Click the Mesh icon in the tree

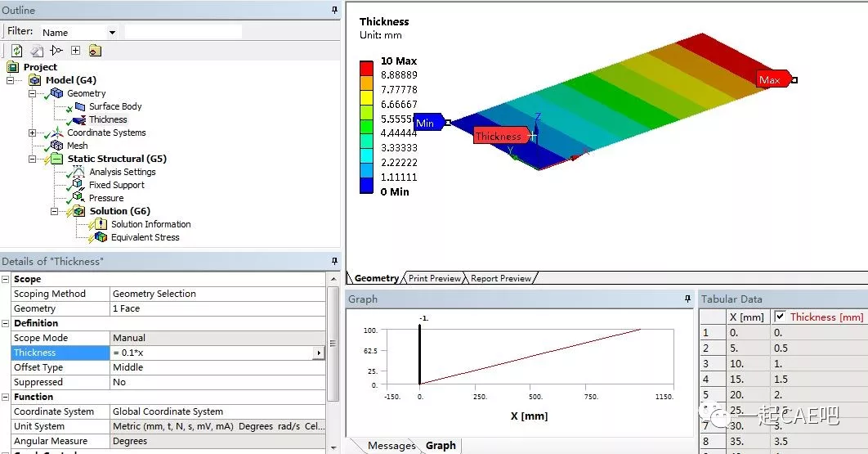(57, 146)
